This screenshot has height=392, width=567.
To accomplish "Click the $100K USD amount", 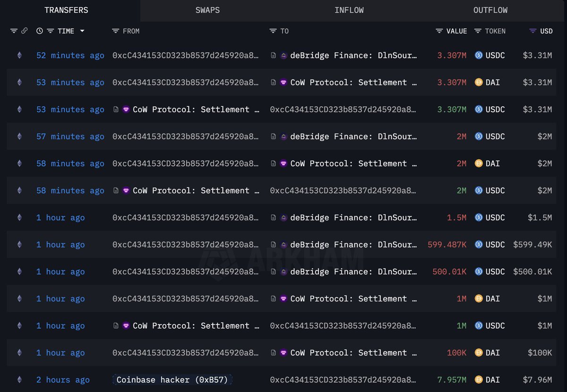I will pos(540,353).
